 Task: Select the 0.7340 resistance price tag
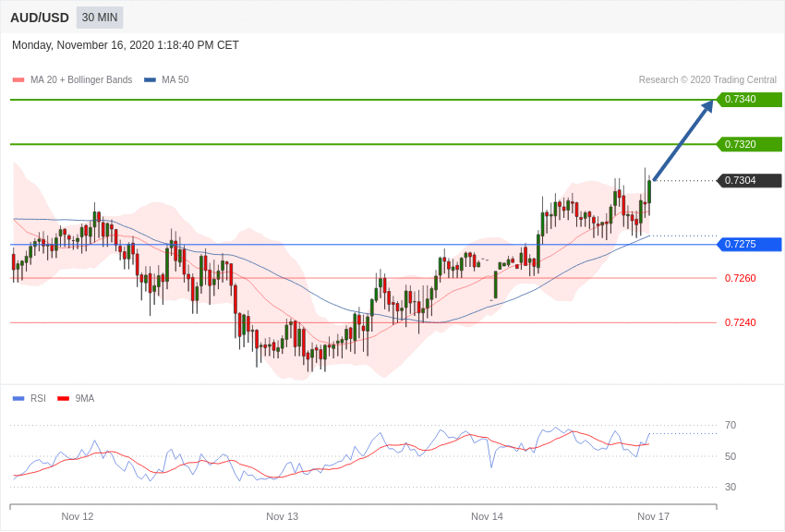coord(750,99)
